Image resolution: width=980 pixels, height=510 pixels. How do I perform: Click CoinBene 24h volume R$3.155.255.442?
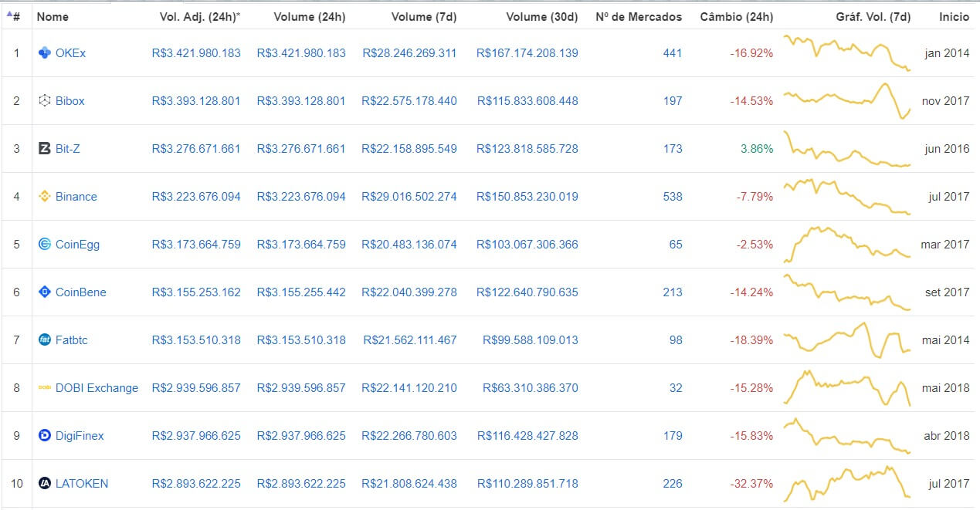301,292
